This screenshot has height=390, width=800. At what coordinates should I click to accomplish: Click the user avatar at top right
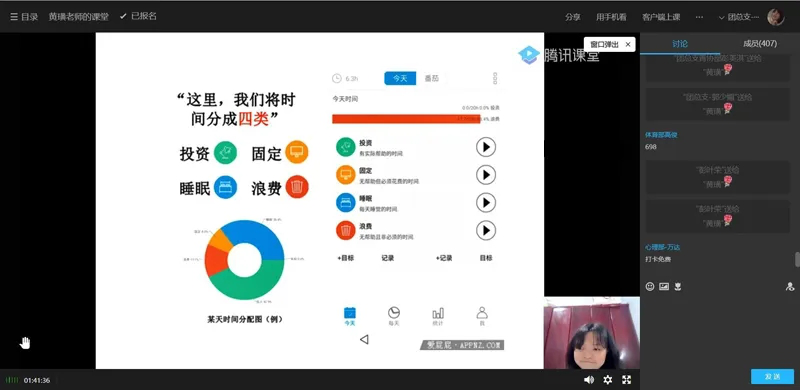(776, 17)
